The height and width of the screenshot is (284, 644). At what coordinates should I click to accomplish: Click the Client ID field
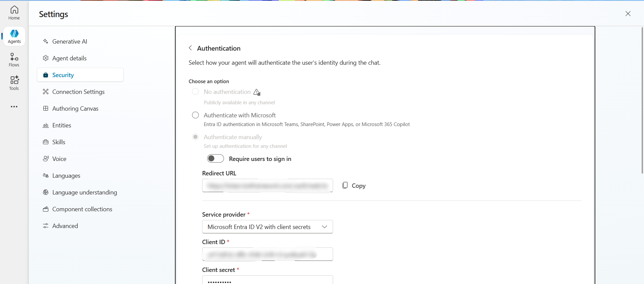pos(268,254)
